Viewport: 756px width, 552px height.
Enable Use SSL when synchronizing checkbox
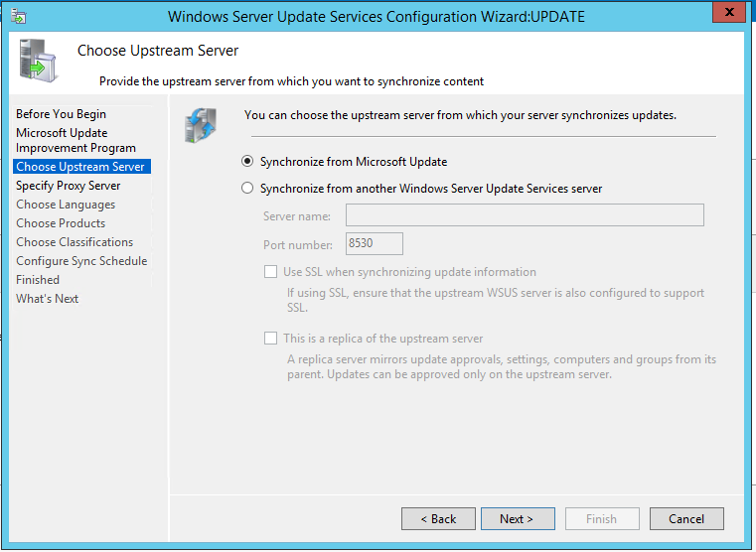click(x=270, y=272)
